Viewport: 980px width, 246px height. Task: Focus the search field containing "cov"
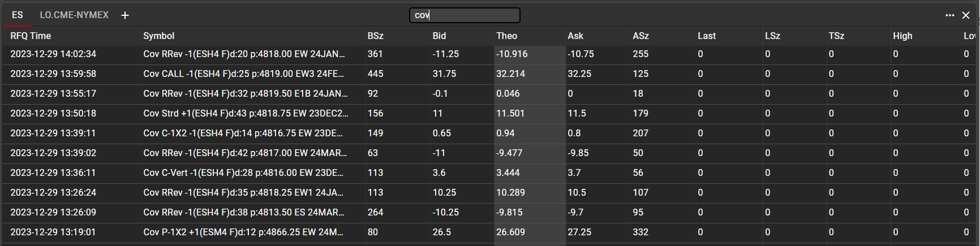(464, 15)
